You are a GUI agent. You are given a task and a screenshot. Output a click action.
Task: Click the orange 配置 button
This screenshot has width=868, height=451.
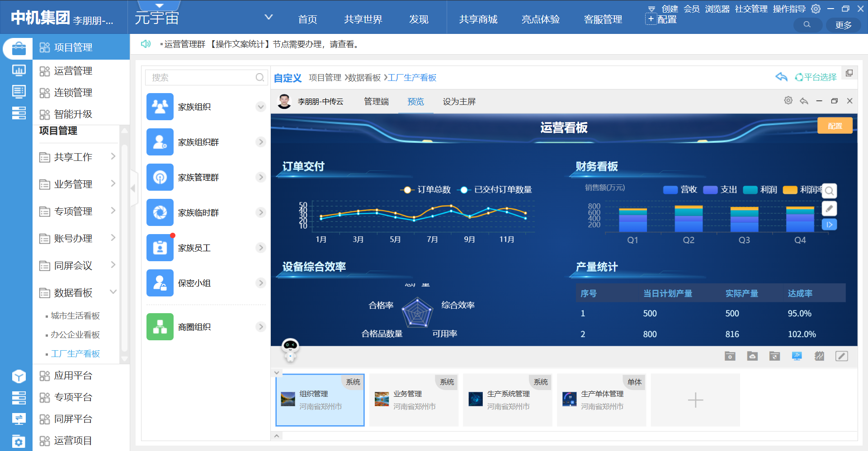point(835,126)
